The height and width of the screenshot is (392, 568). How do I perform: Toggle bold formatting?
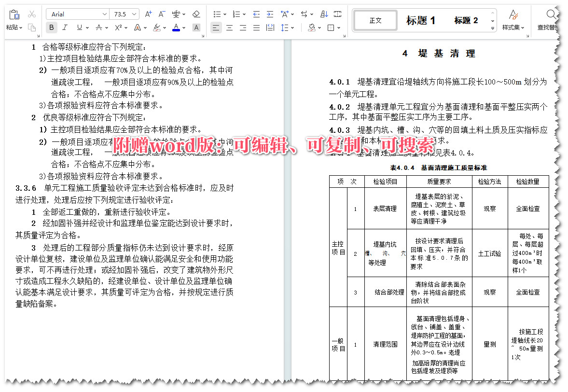(52, 28)
